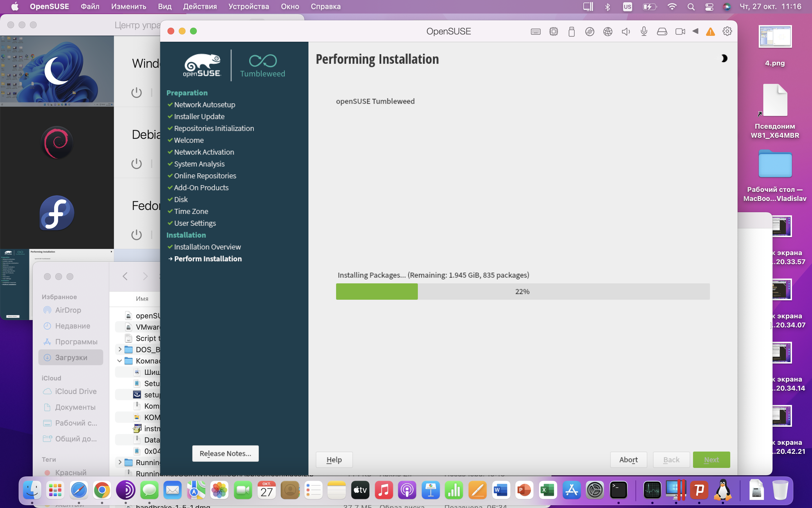Click the orange warning triangle in VM toolbar
812x508 pixels.
(x=710, y=32)
